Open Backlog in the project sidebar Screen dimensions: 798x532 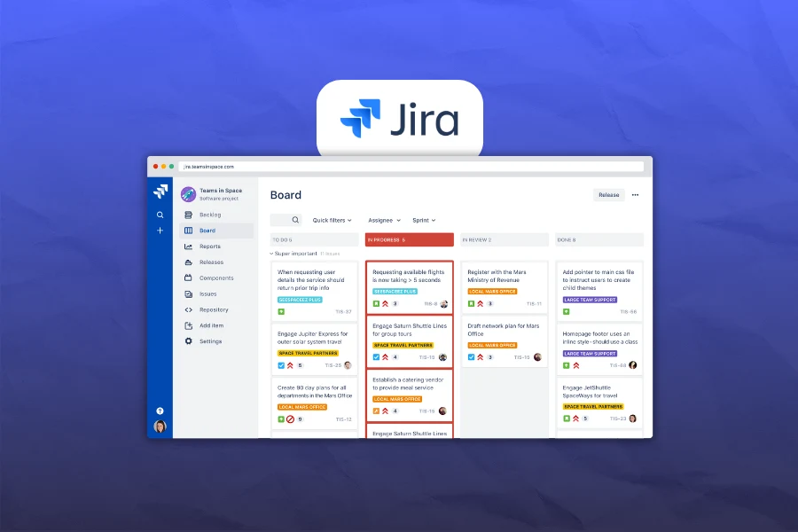(x=216, y=215)
